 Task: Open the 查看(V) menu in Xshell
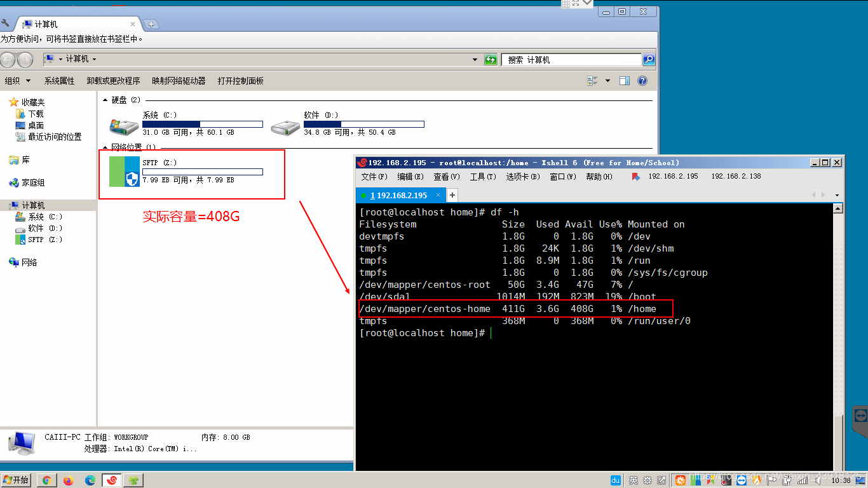click(x=447, y=177)
